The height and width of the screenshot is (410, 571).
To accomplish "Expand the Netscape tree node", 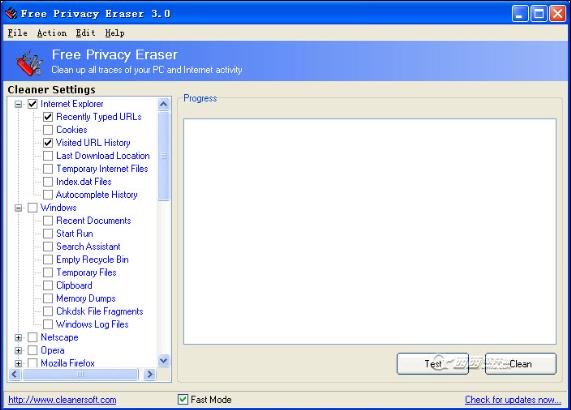I will (18, 338).
